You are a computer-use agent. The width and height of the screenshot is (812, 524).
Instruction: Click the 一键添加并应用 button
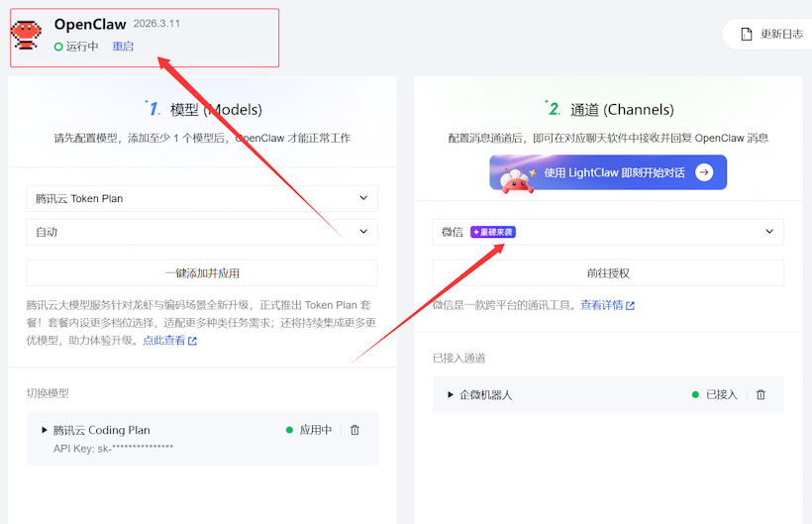tap(202, 272)
